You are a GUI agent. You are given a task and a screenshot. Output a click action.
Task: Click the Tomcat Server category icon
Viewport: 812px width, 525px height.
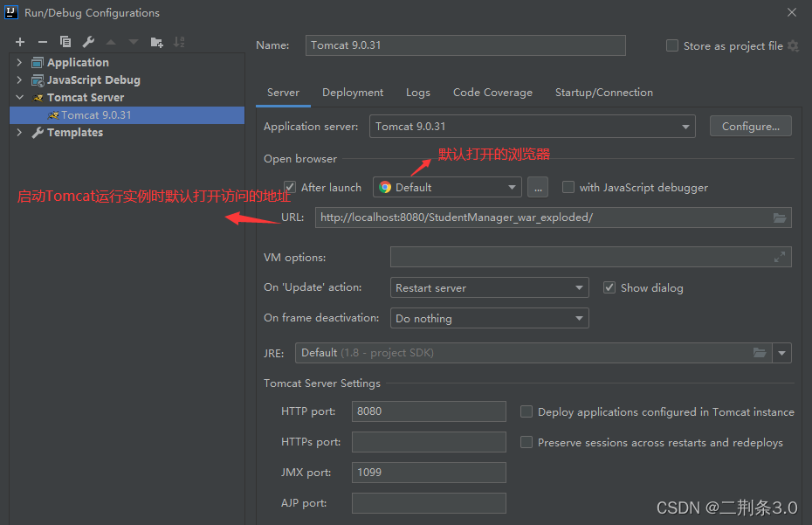click(x=38, y=98)
